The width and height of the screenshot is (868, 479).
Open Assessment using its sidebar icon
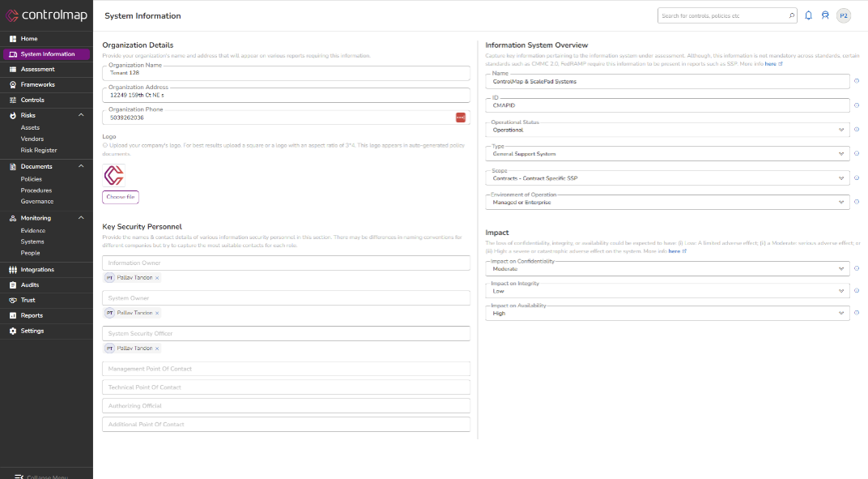coord(11,69)
